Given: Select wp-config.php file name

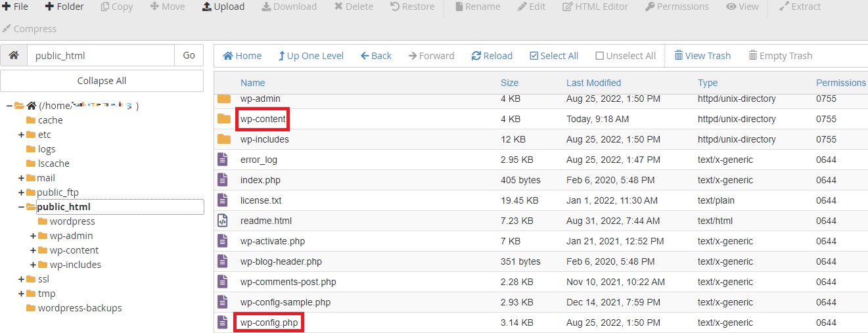Looking at the screenshot, I should pos(270,322).
